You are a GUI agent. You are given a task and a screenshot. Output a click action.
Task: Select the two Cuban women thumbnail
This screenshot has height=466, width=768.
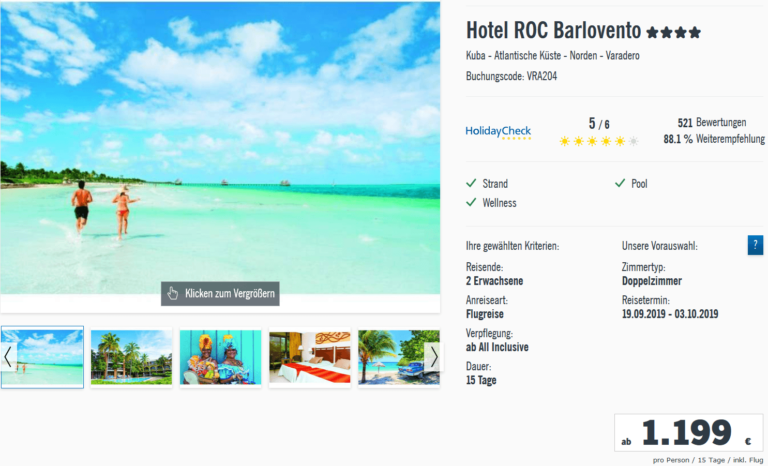(220, 357)
